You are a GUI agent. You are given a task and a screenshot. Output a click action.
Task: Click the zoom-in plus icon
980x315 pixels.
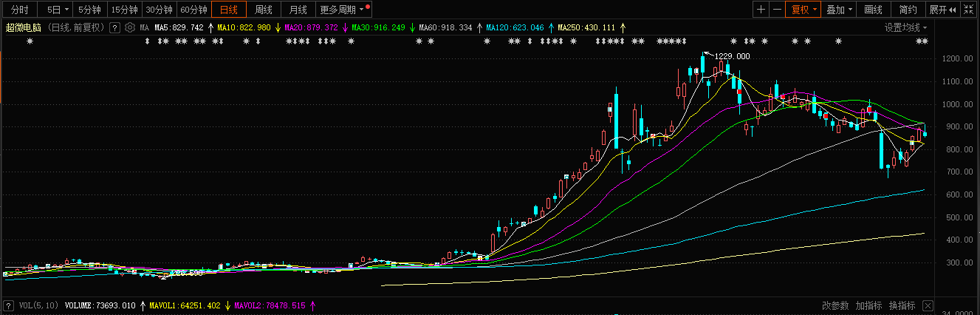(x=761, y=10)
